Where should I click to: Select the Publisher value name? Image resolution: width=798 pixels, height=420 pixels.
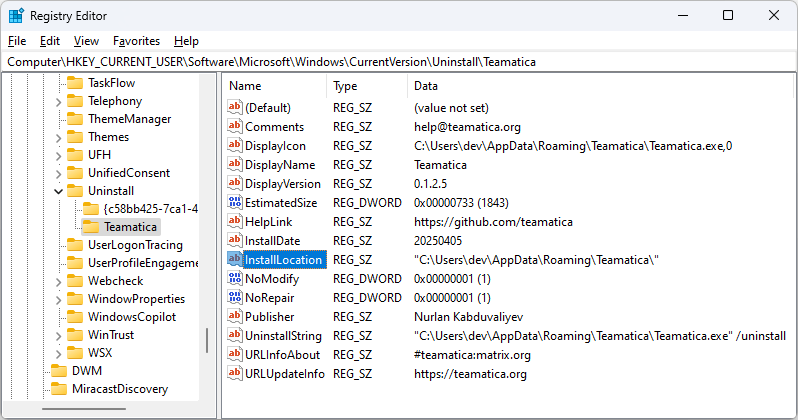[270, 317]
